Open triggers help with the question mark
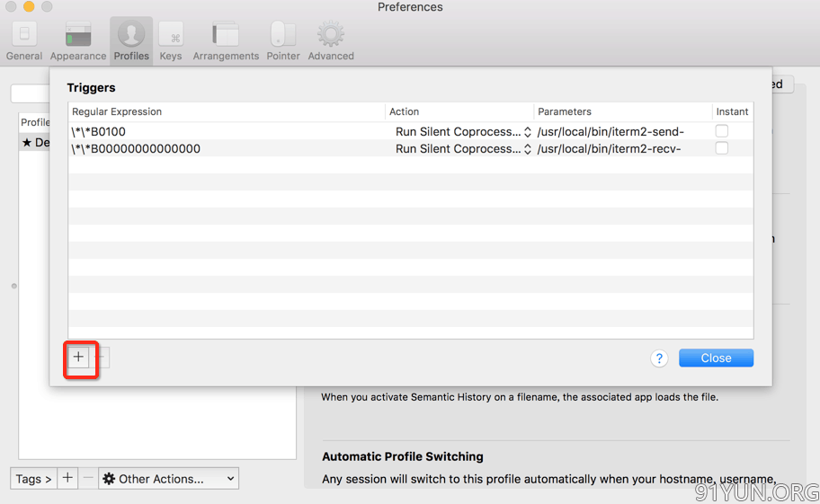 659,358
